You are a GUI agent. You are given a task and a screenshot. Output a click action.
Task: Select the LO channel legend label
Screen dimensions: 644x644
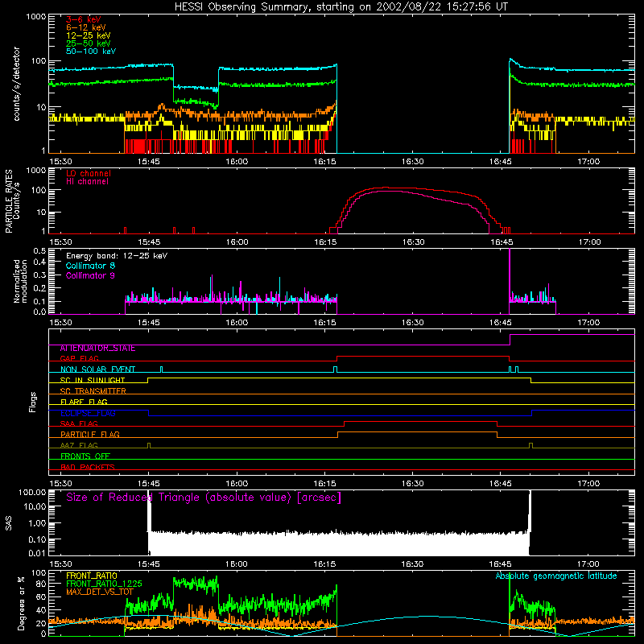(89, 173)
